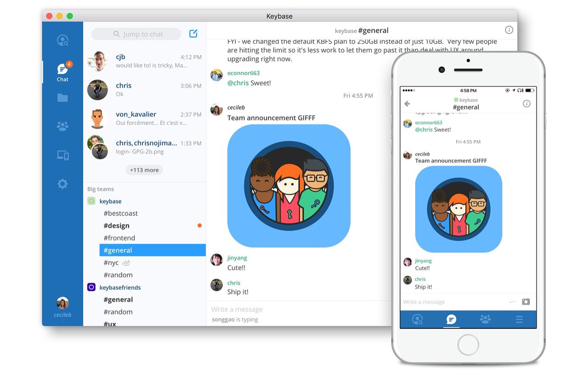Tap jinyang avatar on the phone chat
588x372 pixels.
pyautogui.click(x=407, y=262)
